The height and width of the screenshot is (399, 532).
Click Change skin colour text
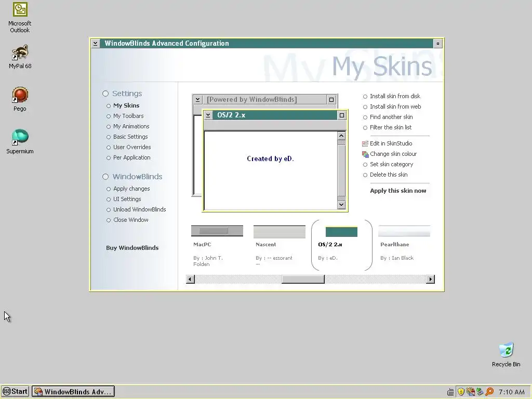coord(393,154)
